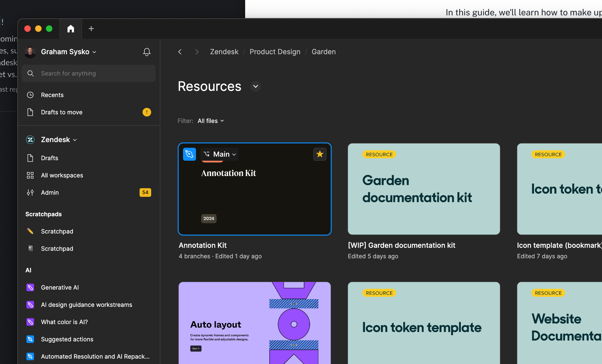Image resolution: width=602 pixels, height=364 pixels.
Task: Click "Edited 5 days ago" text
Action: 373,256
